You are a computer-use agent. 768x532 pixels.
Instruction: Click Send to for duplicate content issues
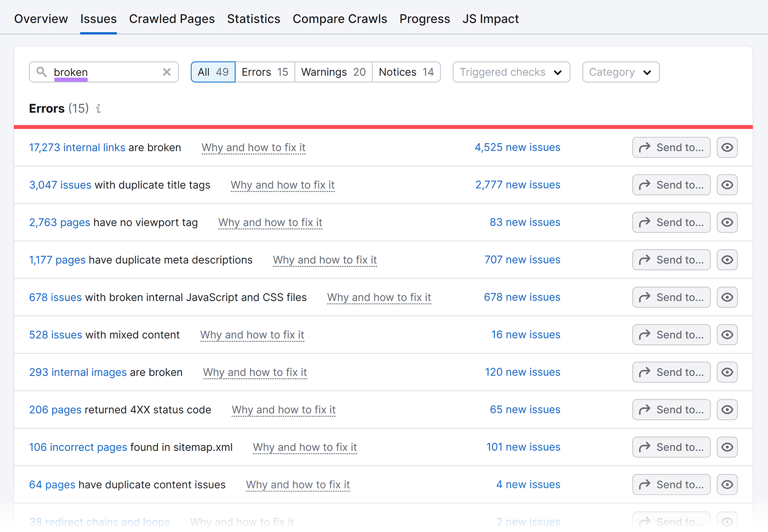(x=671, y=484)
